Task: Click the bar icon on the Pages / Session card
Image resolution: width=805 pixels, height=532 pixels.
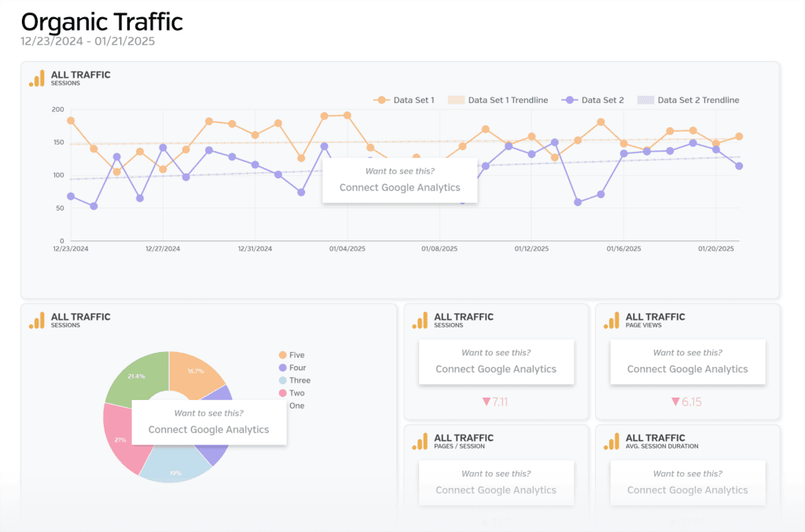Action: pos(420,441)
